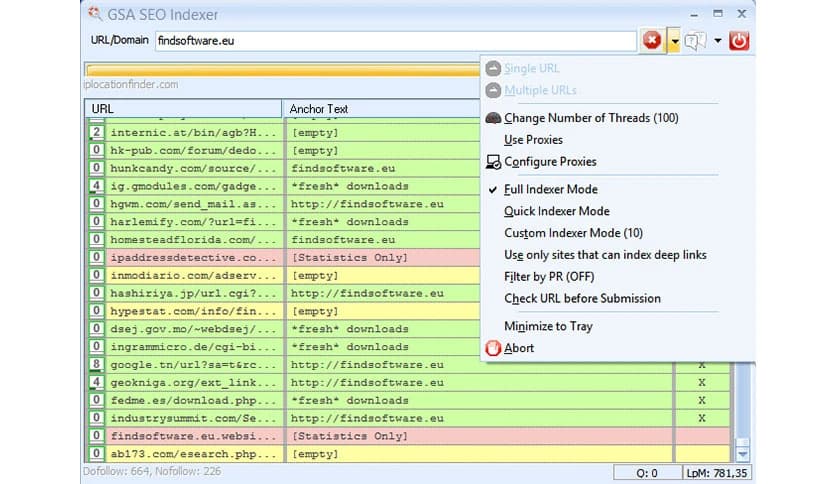
Task: Expand the arrow next to help icon
Action: pos(718,41)
